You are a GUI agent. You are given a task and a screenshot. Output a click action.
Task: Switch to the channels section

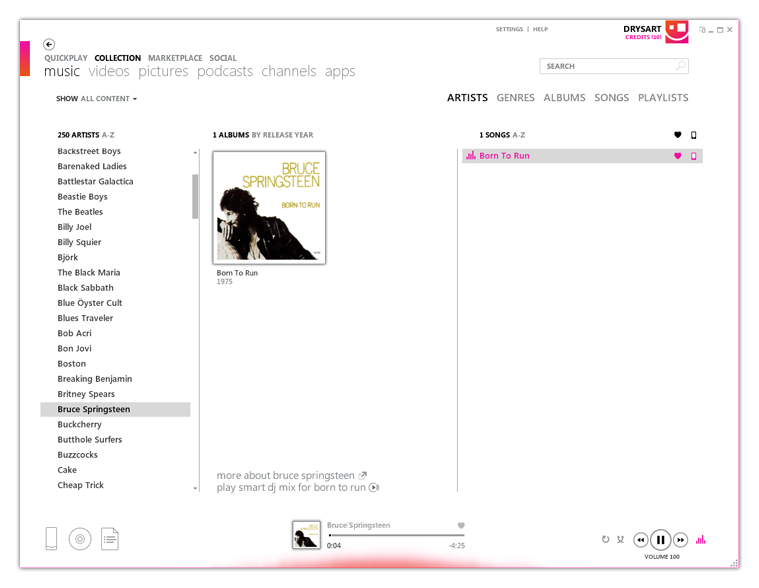(288, 71)
